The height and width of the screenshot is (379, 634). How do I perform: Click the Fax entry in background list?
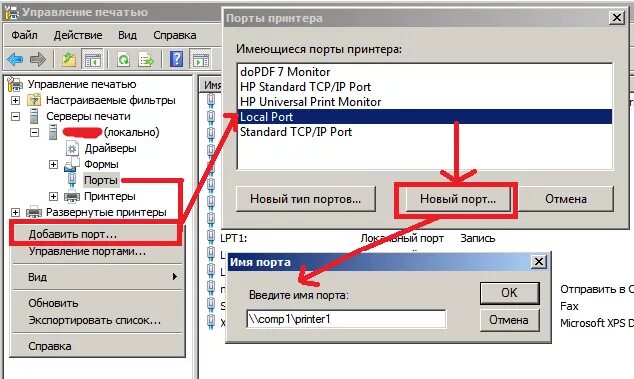569,306
